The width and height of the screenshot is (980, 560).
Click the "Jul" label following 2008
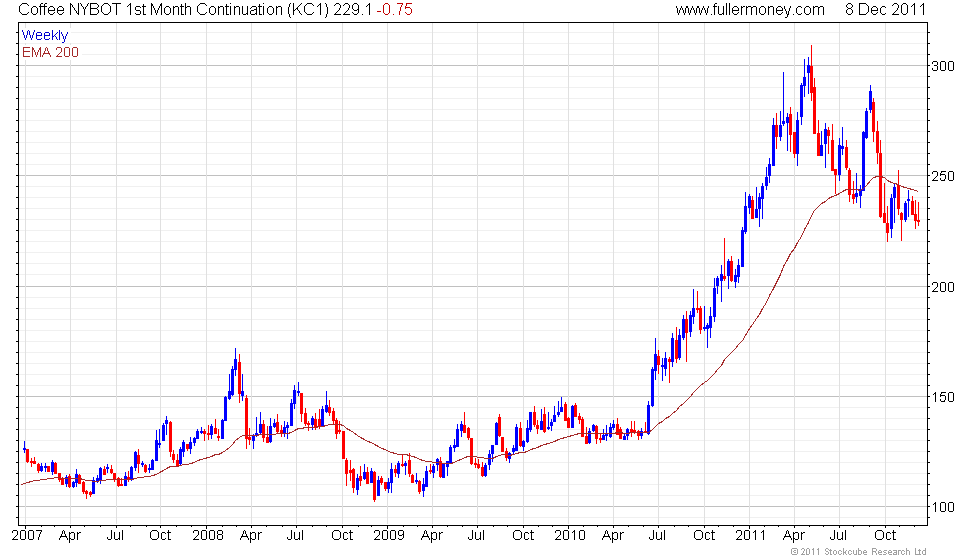(295, 535)
